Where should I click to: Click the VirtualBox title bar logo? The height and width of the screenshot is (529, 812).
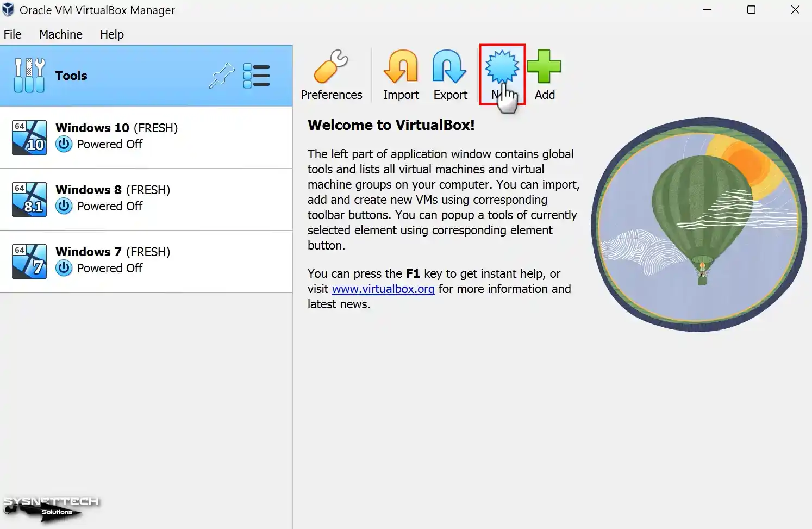8,10
